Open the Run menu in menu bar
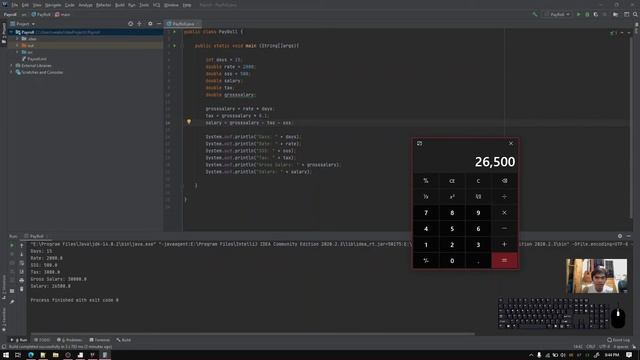This screenshot has width=640, height=360. (x=132, y=5)
